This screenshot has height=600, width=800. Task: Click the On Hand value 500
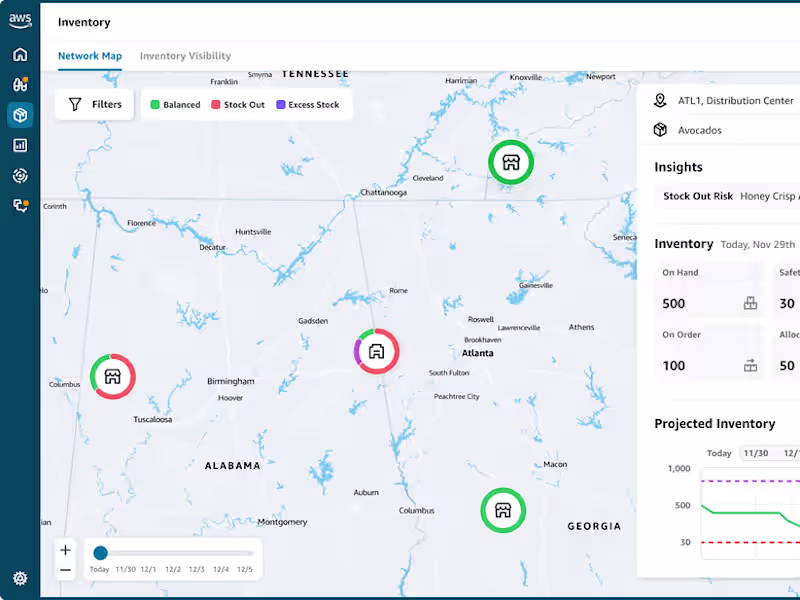coord(673,304)
